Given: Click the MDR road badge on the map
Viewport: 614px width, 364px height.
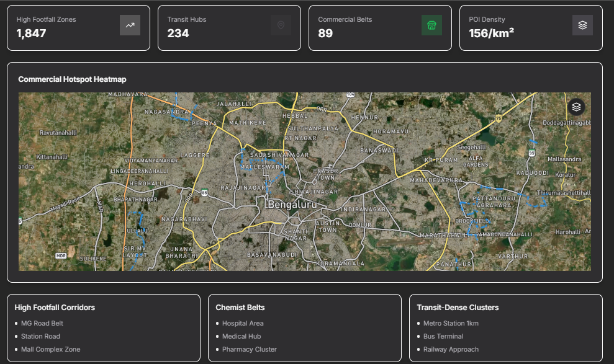Looking at the screenshot, I should [61, 255].
